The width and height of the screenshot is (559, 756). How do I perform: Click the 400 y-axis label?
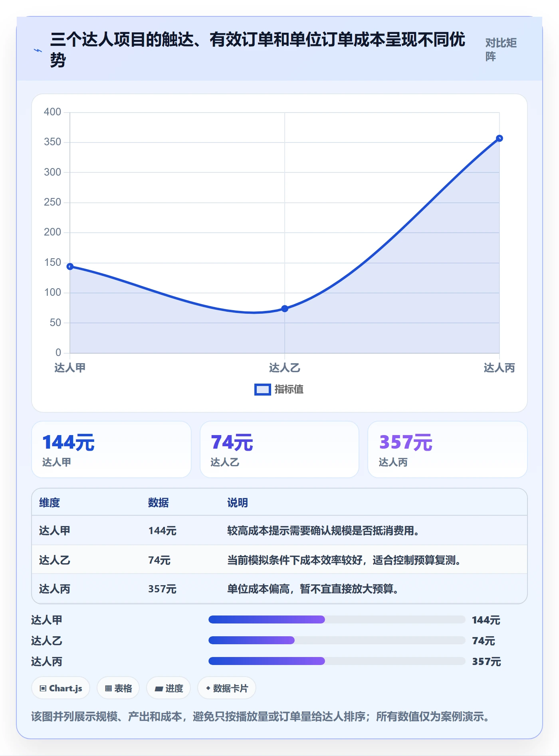pos(52,112)
